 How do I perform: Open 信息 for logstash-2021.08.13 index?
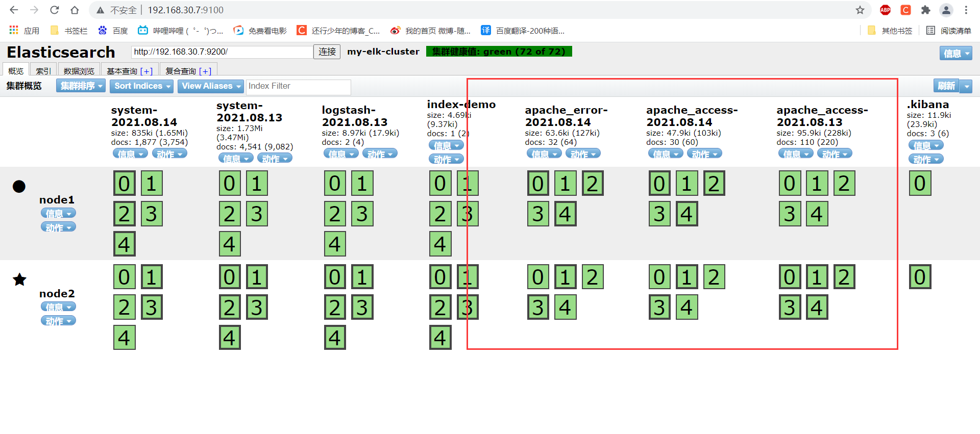point(341,154)
